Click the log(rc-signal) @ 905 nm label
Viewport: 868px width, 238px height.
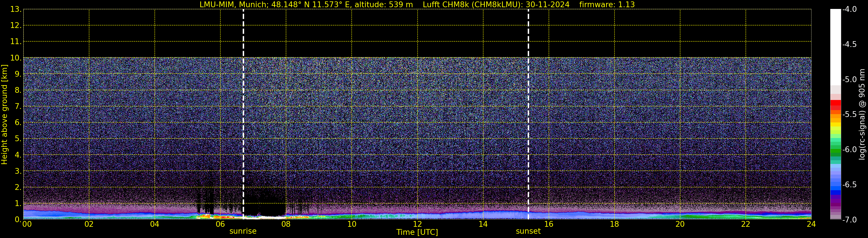pyautogui.click(x=862, y=115)
